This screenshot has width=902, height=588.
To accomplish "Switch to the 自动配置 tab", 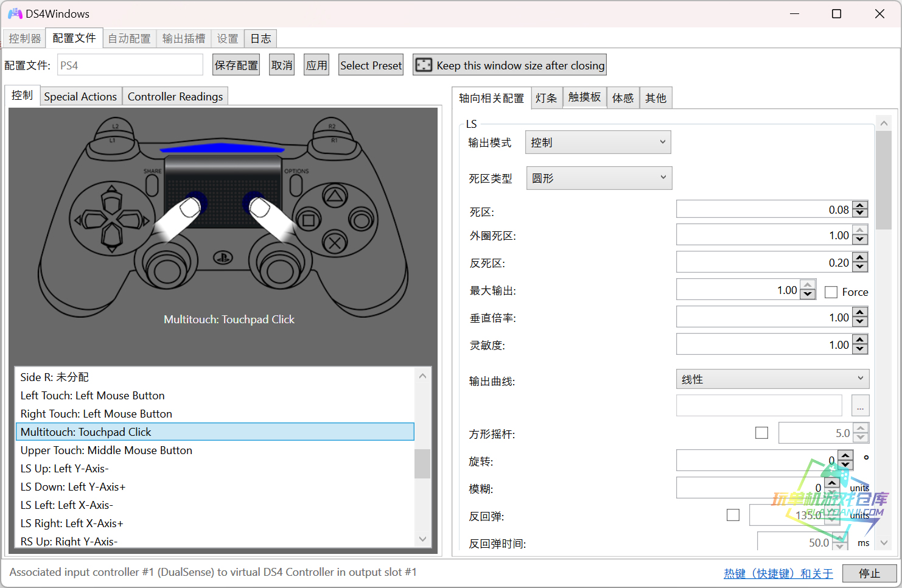I will point(129,38).
